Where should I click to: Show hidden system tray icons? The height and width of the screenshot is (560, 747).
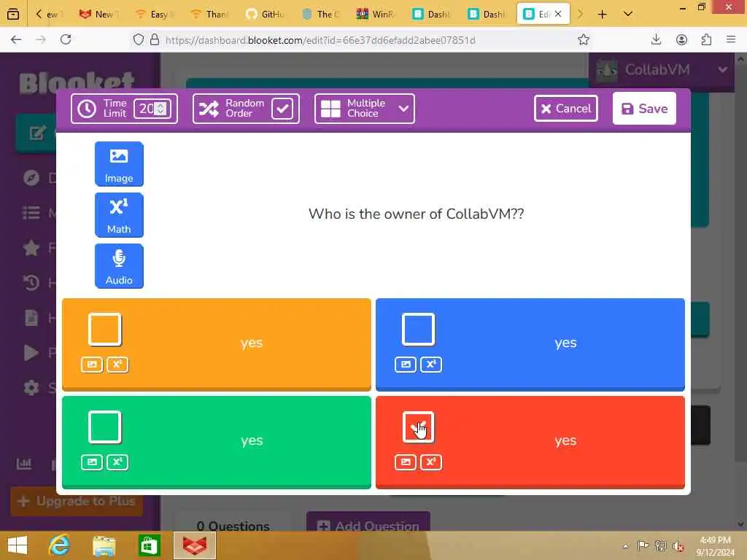(625, 545)
